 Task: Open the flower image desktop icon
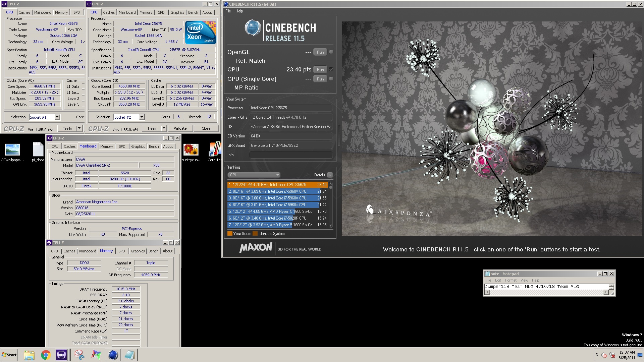pos(191,153)
